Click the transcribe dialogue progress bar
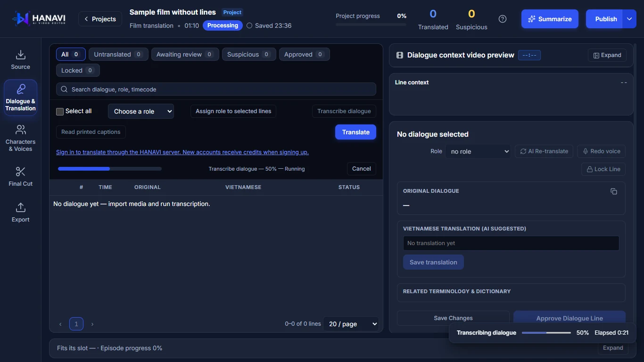This screenshot has width=644, height=362. (110, 169)
